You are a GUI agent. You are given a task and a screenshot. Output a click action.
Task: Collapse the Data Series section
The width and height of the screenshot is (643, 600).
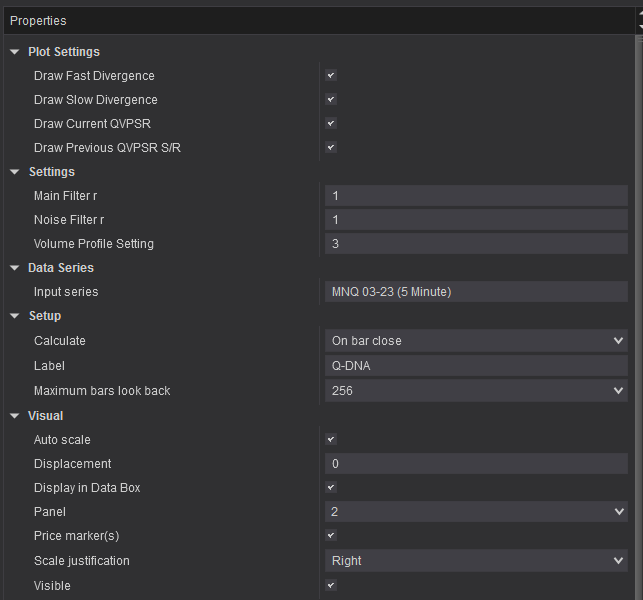pos(15,268)
